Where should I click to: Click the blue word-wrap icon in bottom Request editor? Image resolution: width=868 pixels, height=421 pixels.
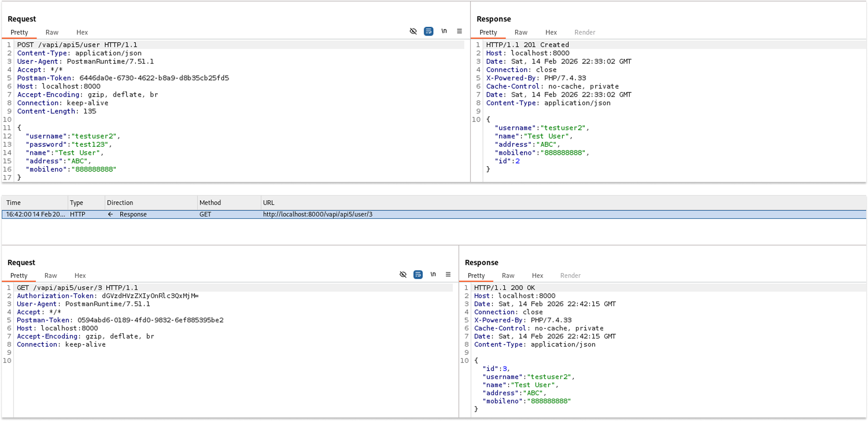pos(418,274)
